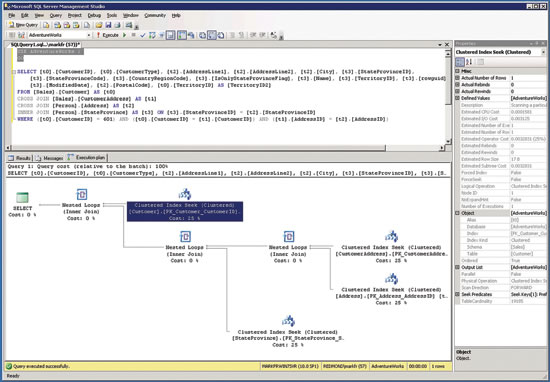The width and height of the screenshot is (550, 382).
Task: Open the Properties object selector dropdown
Action: [x=543, y=52]
